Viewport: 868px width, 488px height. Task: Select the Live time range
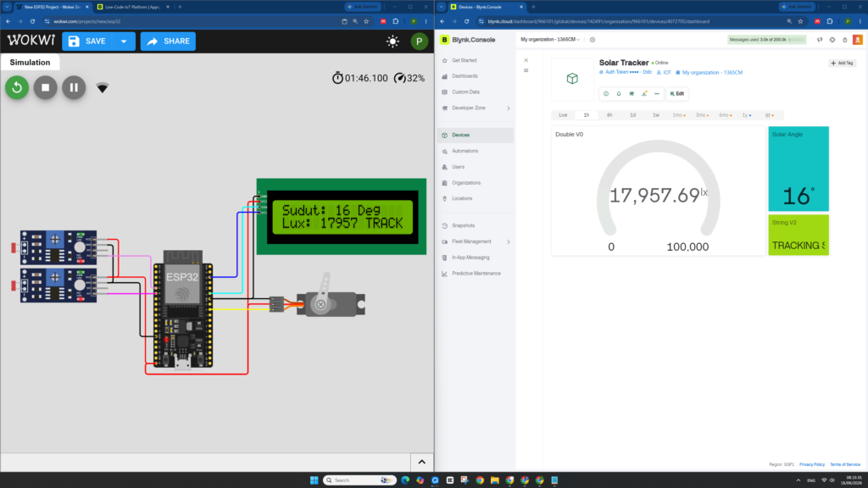click(563, 115)
